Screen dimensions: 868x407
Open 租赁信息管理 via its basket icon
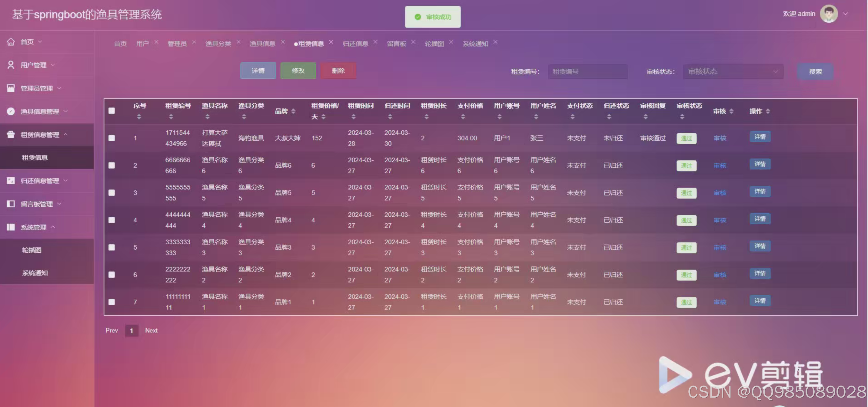coord(10,134)
